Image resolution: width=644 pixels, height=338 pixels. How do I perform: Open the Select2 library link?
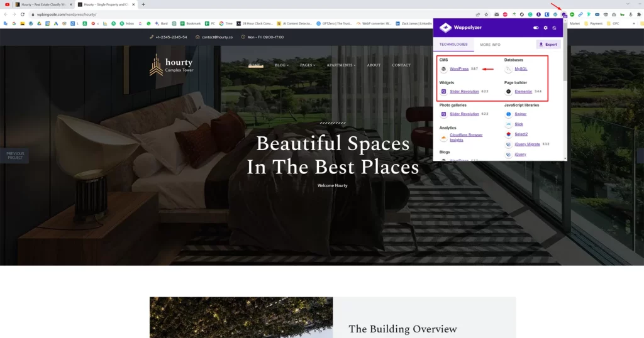(x=521, y=134)
